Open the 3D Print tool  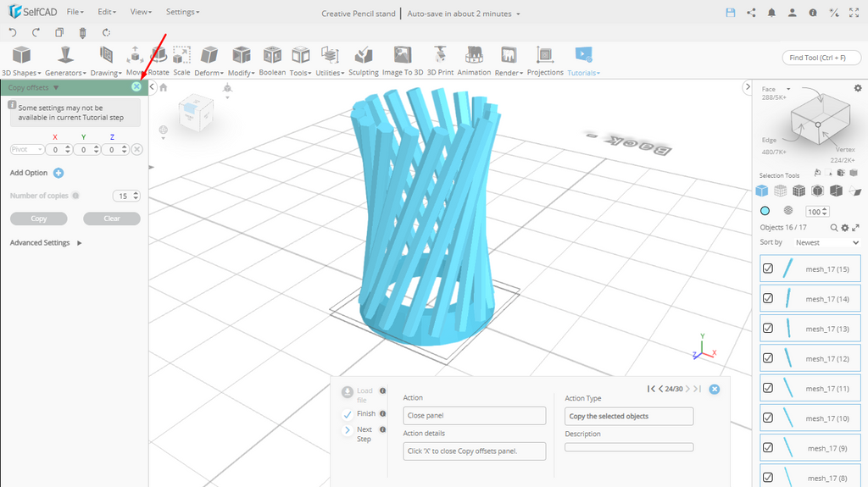coord(440,61)
